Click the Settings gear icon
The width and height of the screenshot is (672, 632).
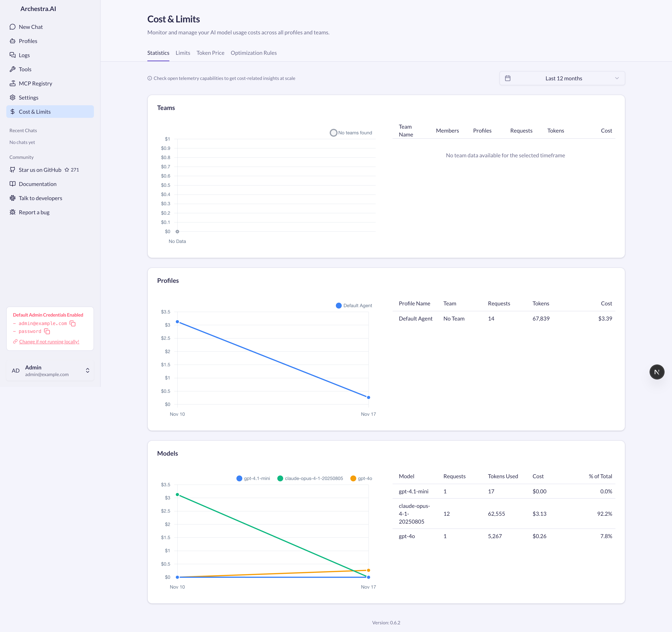pyautogui.click(x=13, y=98)
